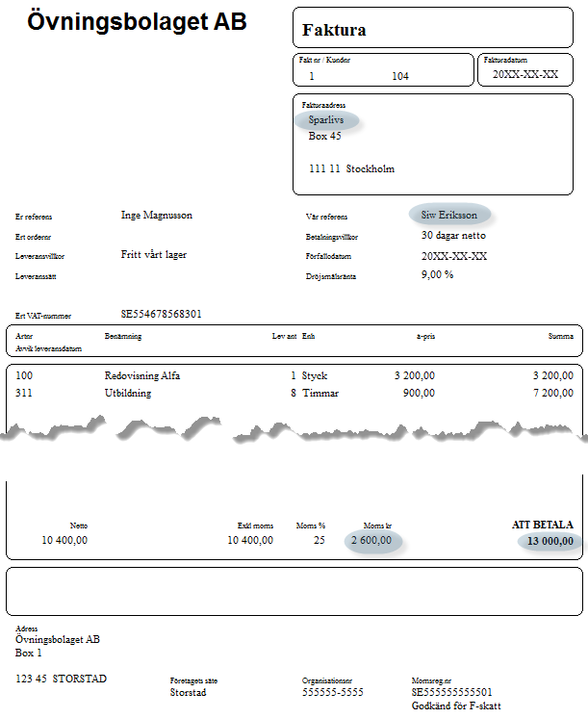The width and height of the screenshot is (588, 718).
Task: Click the 9,00 % late interest value
Action: pyautogui.click(x=437, y=274)
